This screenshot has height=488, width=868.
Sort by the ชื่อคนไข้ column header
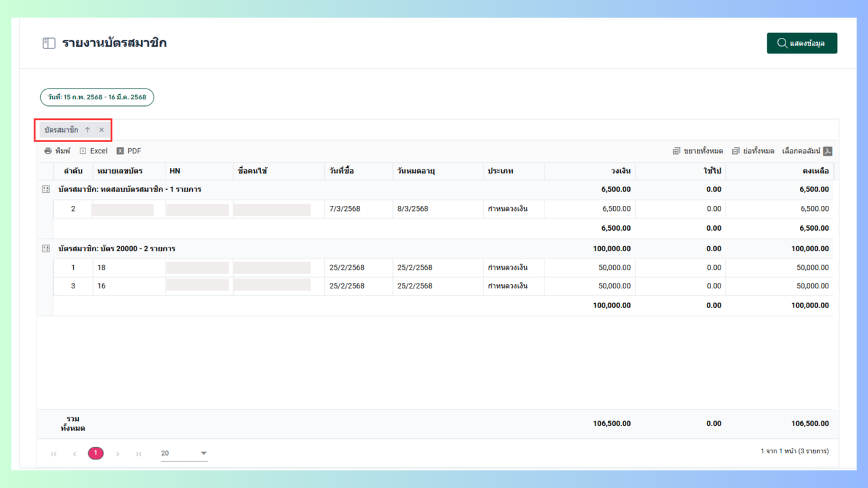pyautogui.click(x=279, y=171)
